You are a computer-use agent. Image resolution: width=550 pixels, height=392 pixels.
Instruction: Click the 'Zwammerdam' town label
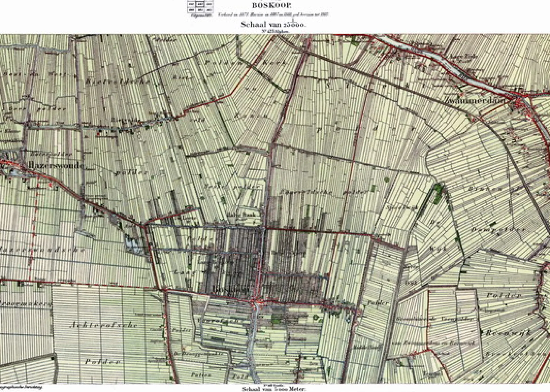475,100
